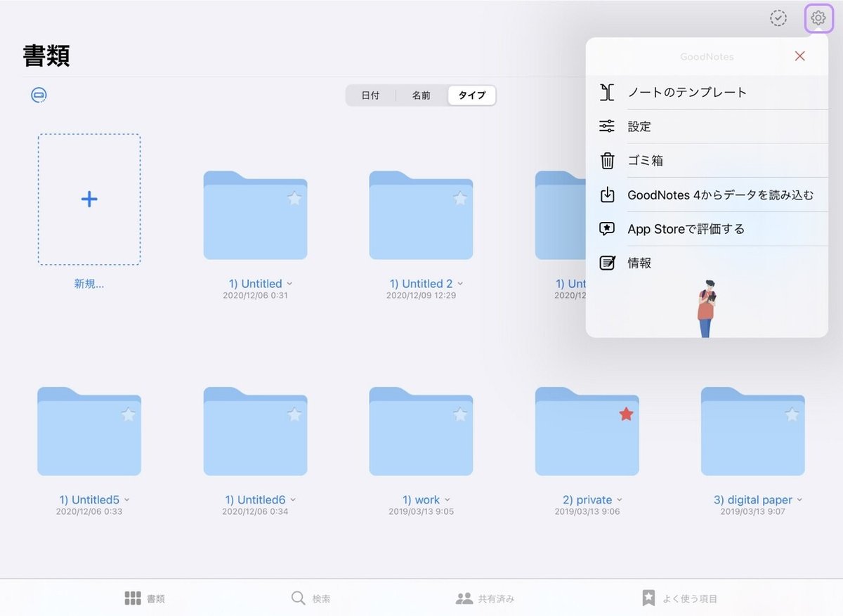Switch to the 検索 (Search) tab

click(312, 598)
